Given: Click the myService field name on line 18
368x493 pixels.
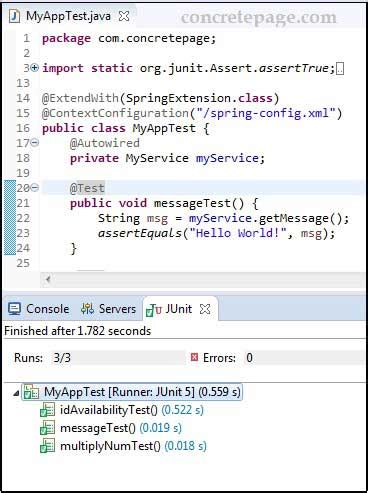Looking at the screenshot, I should 227,158.
